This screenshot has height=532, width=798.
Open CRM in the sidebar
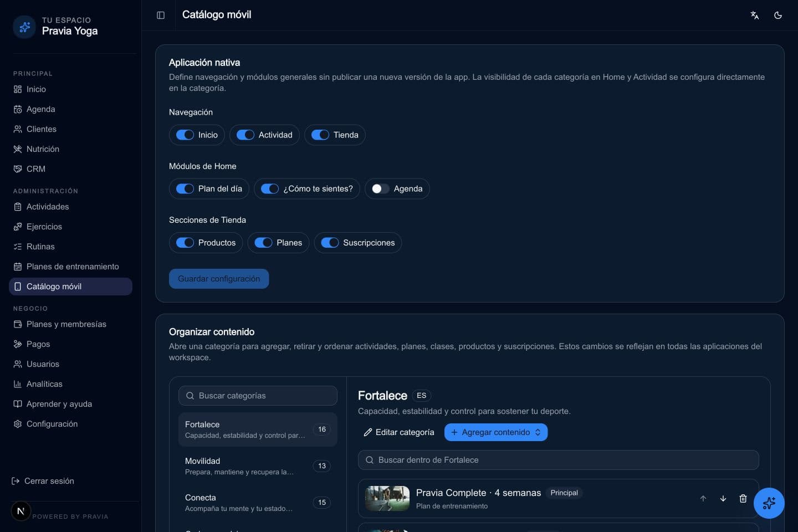(x=70, y=169)
